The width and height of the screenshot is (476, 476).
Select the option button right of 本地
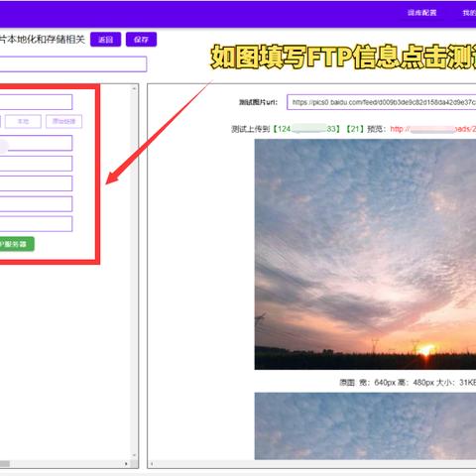(x=63, y=121)
